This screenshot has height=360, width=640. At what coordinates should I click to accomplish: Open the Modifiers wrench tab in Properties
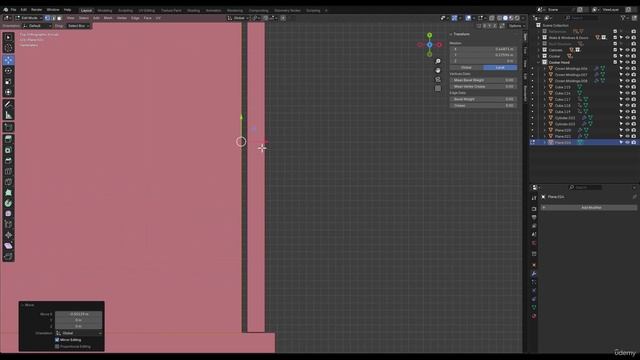click(534, 273)
